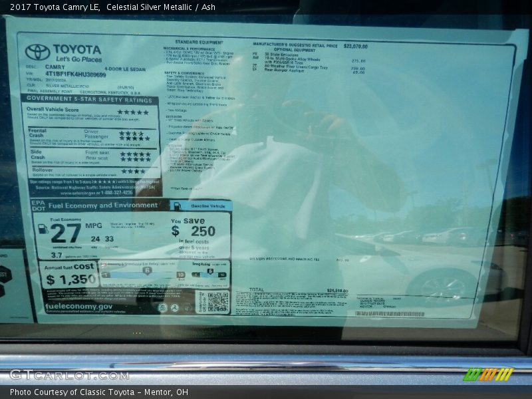
Task: Click the '$24,518.00' total price
Action: pos(337,291)
